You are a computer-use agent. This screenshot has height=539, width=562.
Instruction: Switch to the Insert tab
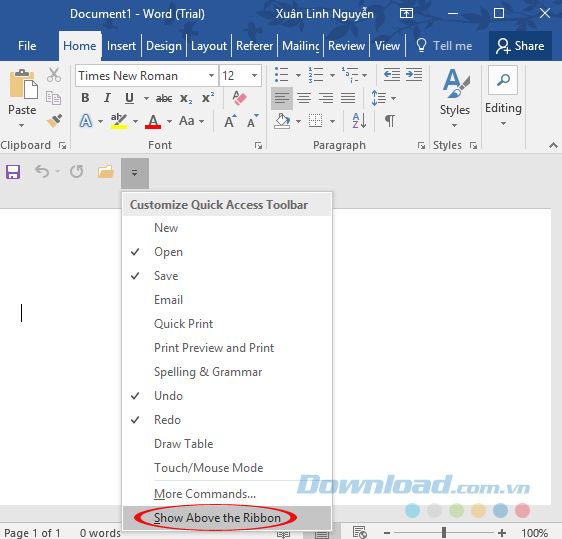(121, 46)
